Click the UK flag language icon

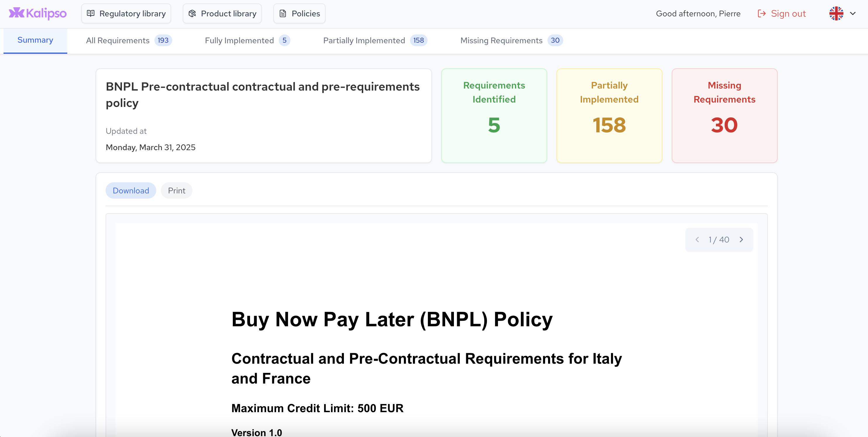click(x=836, y=13)
